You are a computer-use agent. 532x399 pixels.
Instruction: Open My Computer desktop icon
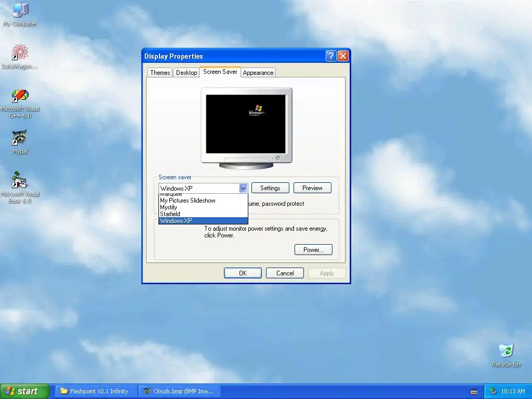pos(20,14)
